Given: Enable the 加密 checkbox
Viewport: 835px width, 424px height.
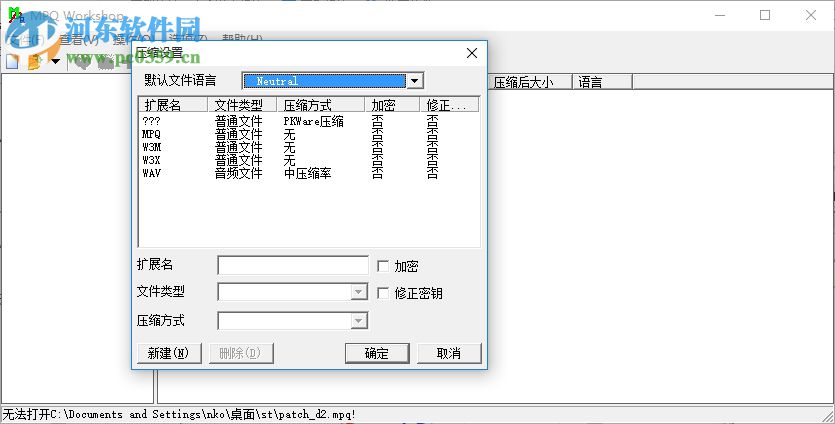Looking at the screenshot, I should click(x=383, y=266).
